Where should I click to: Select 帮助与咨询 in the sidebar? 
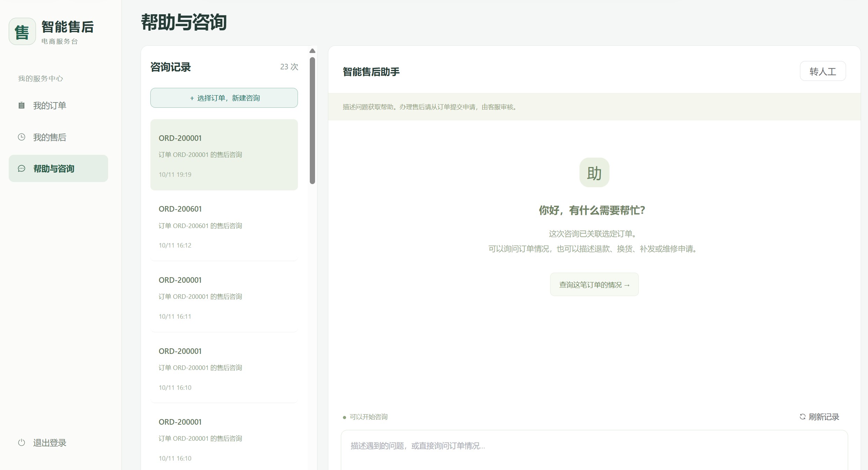58,168
